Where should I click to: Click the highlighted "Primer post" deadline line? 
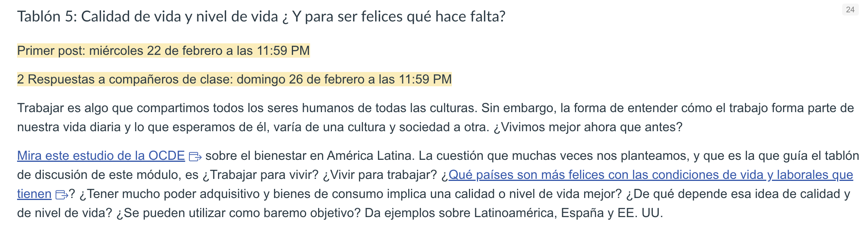click(x=163, y=50)
